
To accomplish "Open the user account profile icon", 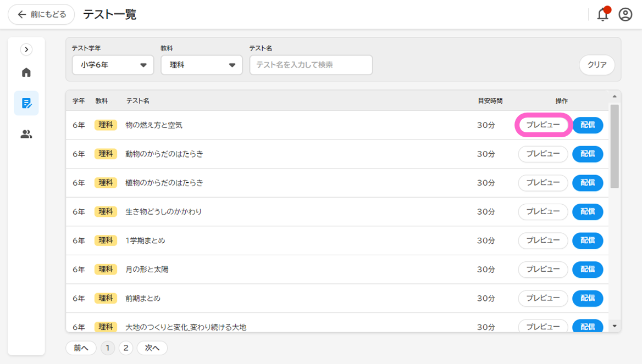I will tap(626, 15).
